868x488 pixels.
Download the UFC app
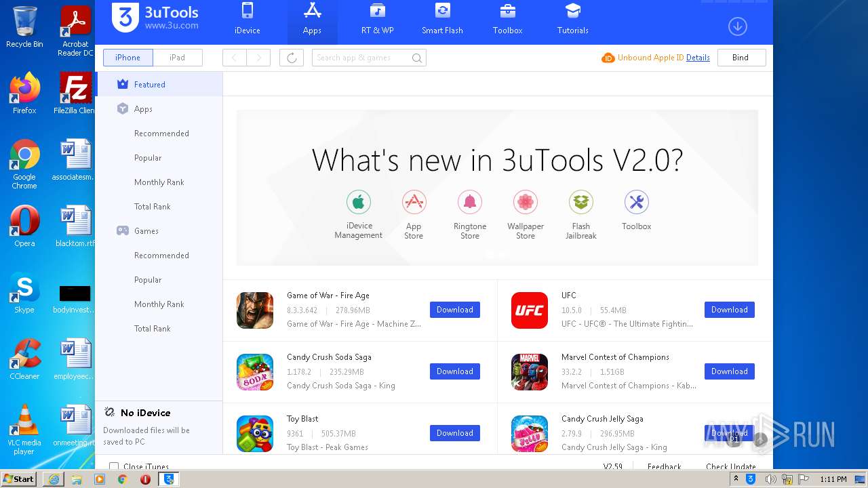pyautogui.click(x=730, y=310)
